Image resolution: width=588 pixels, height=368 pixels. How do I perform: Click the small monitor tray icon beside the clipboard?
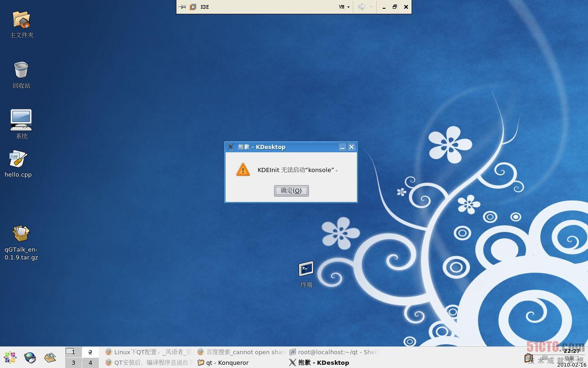click(544, 358)
